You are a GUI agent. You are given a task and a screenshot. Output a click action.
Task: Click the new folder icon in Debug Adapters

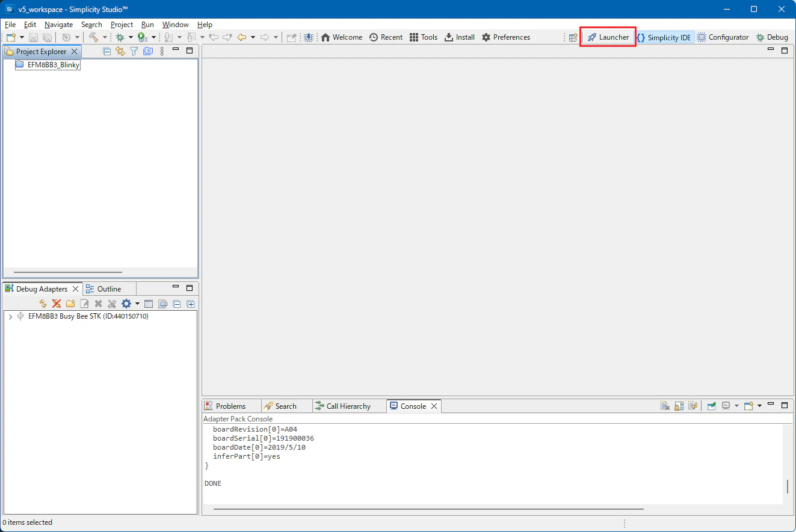click(70, 304)
